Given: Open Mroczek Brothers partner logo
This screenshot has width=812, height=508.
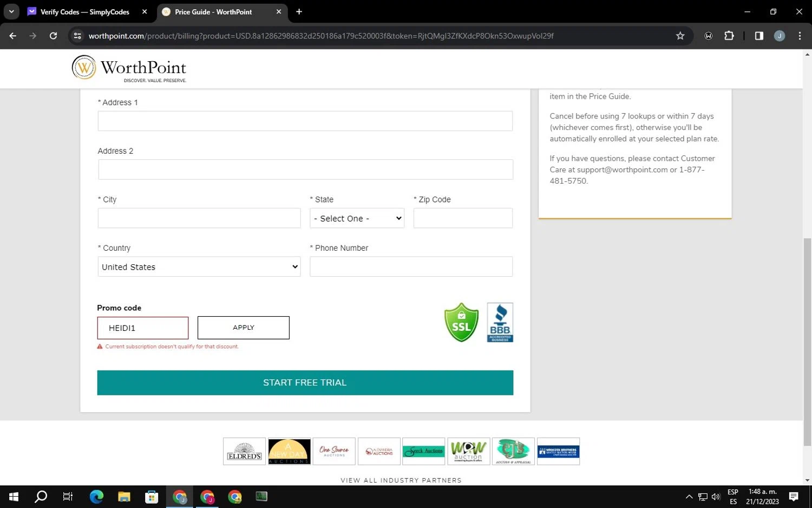Looking at the screenshot, I should [x=558, y=451].
